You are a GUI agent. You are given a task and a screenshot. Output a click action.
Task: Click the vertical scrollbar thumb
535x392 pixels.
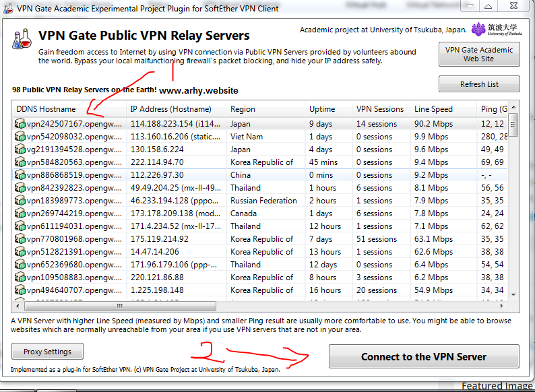(x=513, y=125)
